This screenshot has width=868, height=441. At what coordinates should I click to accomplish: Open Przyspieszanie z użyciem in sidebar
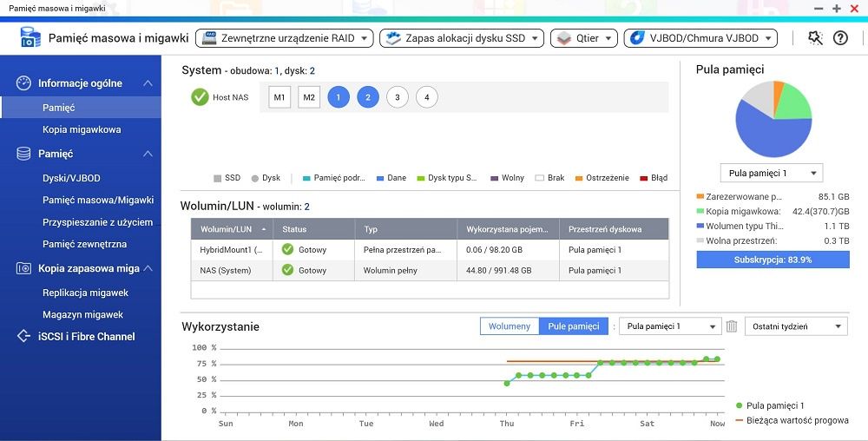click(x=97, y=222)
